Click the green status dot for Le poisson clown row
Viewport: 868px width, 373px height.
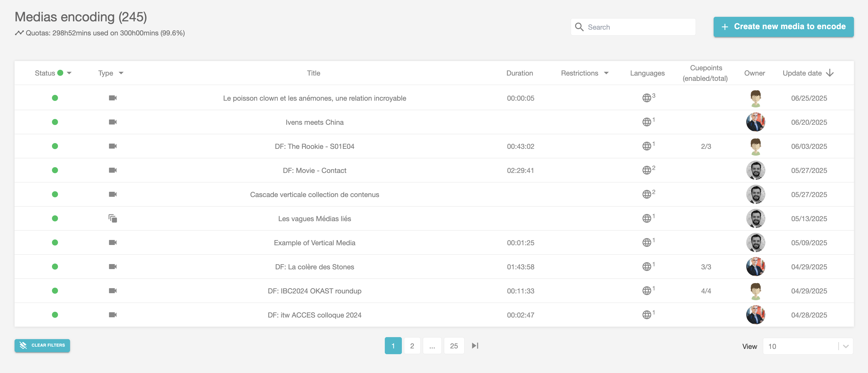55,98
